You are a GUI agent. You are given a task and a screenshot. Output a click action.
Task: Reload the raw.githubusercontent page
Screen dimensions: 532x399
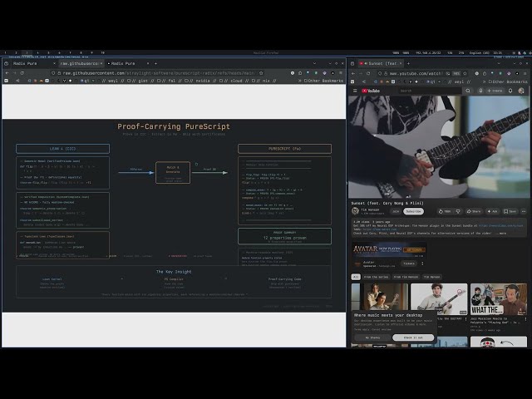point(22,73)
